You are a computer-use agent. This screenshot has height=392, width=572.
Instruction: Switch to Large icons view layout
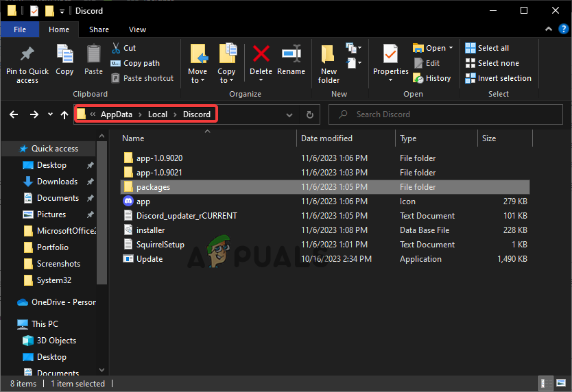(561, 383)
